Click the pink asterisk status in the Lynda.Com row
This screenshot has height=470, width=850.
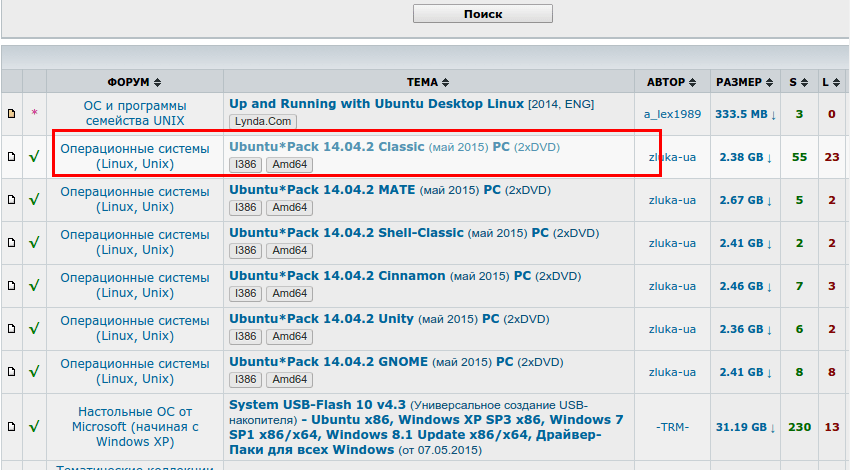pos(34,113)
